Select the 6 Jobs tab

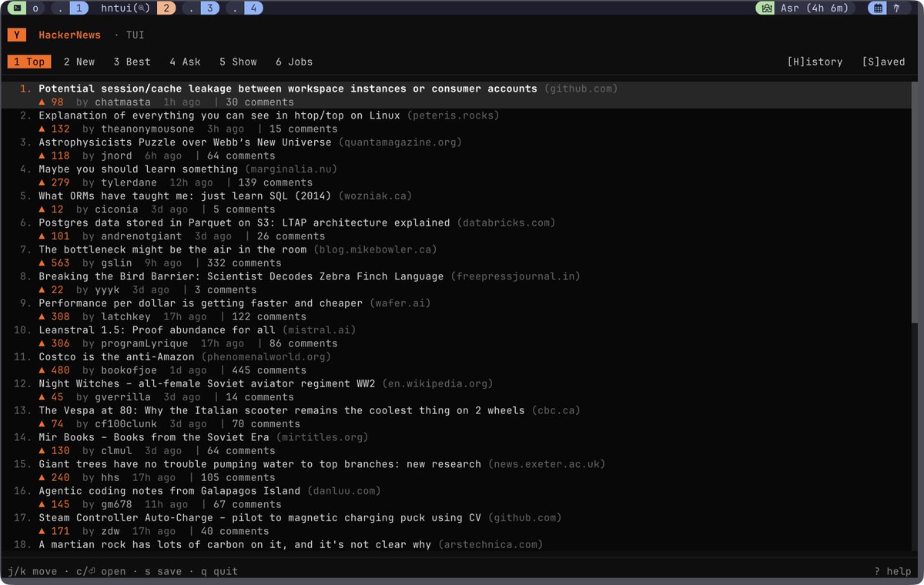tap(294, 62)
